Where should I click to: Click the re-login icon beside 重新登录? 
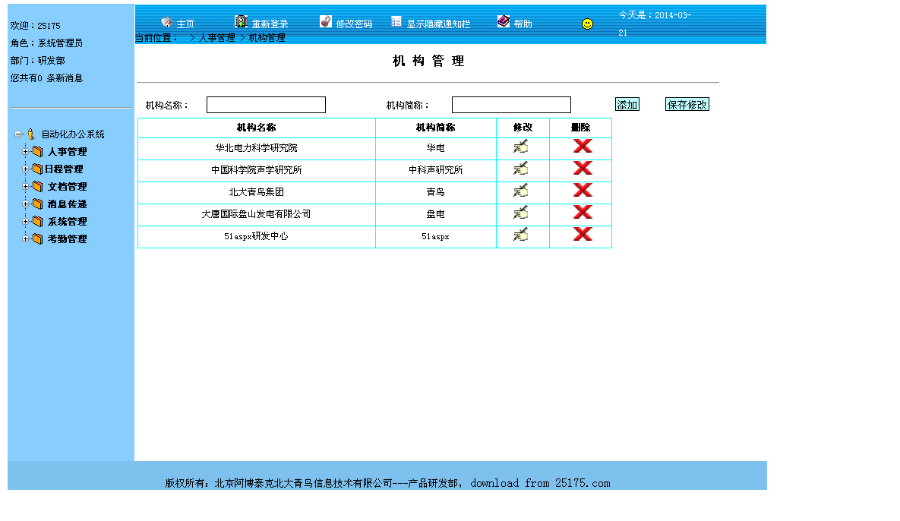coord(241,22)
